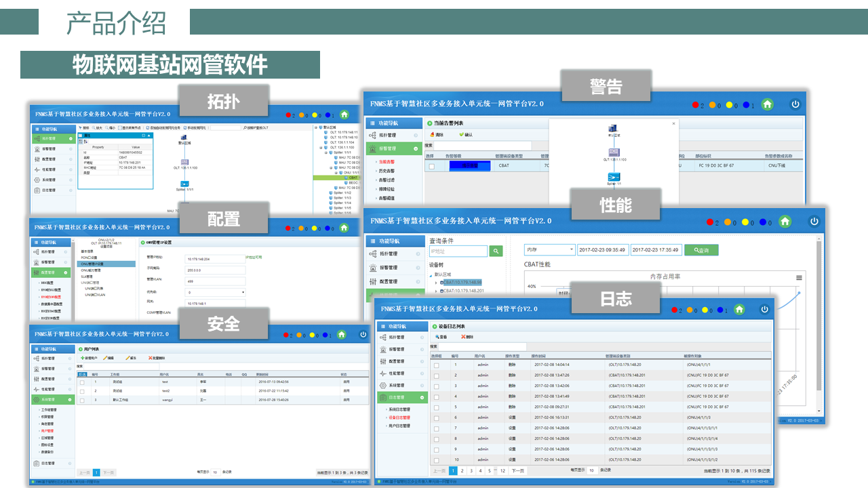Click power icon in 警告 alarm window
Image resolution: width=868 pixels, height=488 pixels.
click(x=795, y=104)
